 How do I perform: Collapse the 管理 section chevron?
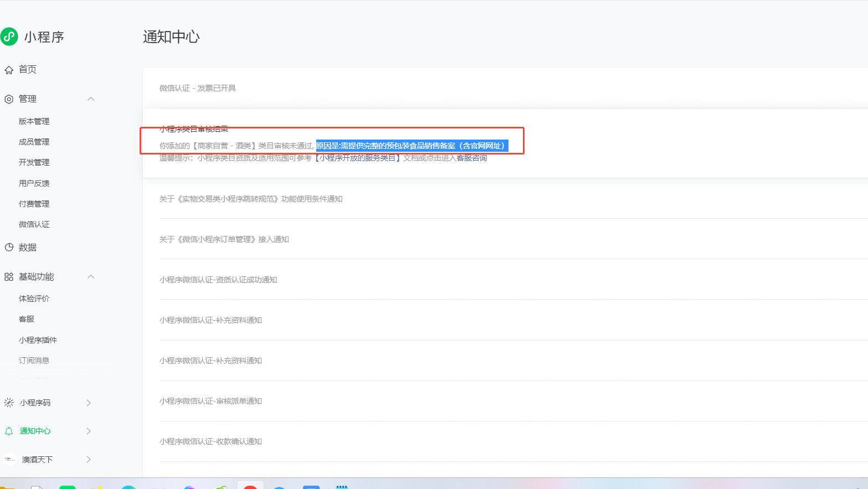[x=91, y=99]
